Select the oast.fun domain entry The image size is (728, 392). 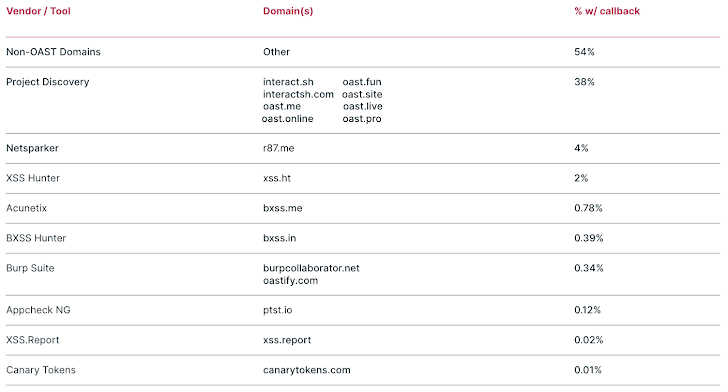(362, 82)
